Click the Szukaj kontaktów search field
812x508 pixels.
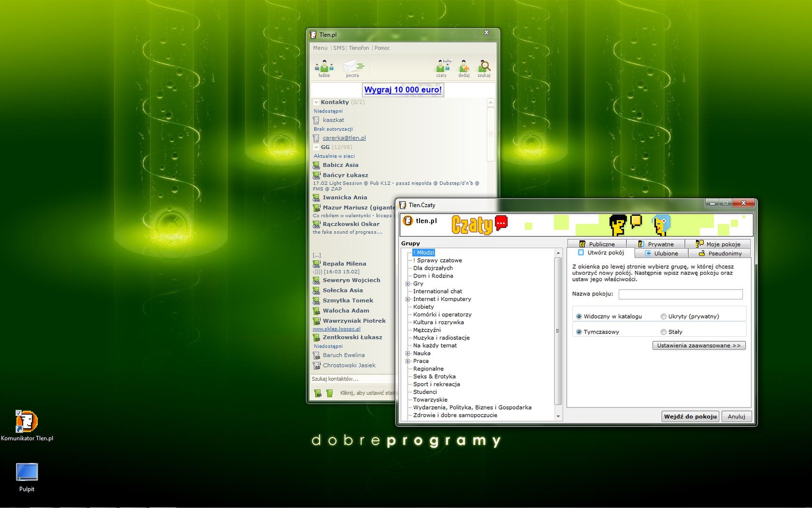(x=353, y=379)
